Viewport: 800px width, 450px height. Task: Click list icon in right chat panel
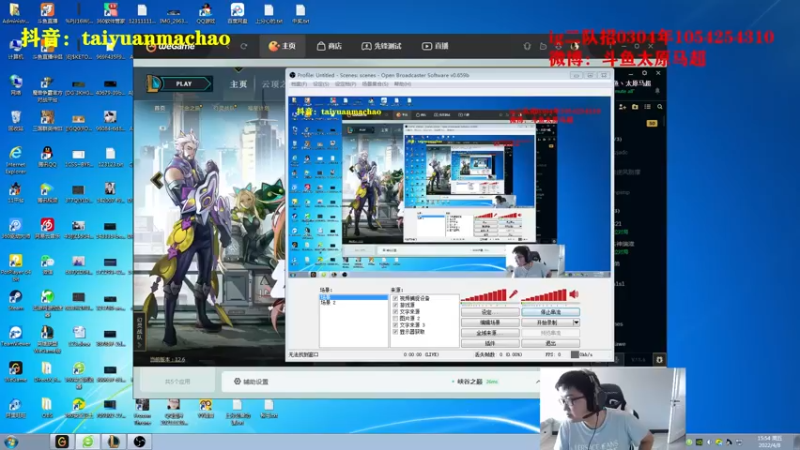(647, 107)
